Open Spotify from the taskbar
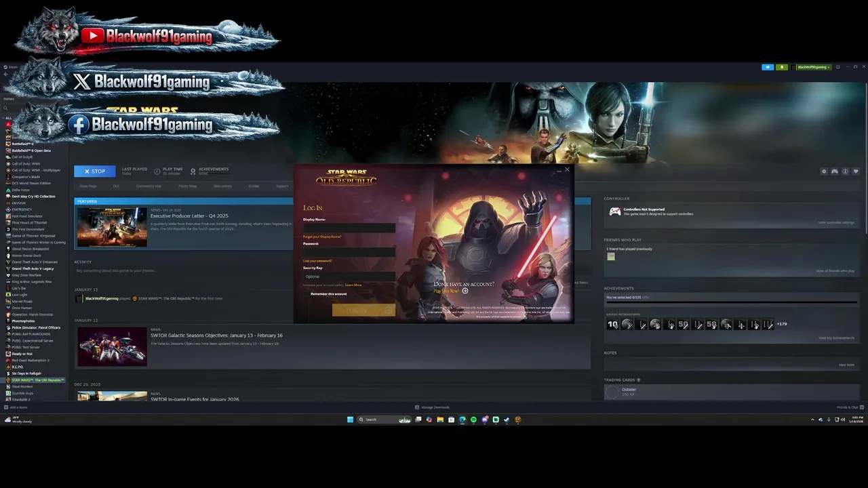 coord(473,420)
